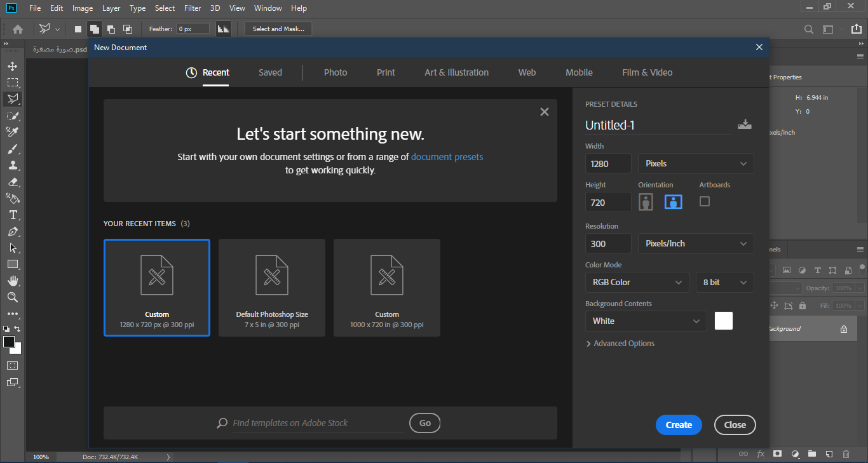Image resolution: width=868 pixels, height=463 pixels.
Task: Click the Delete layer trash icon
Action: 846,454
